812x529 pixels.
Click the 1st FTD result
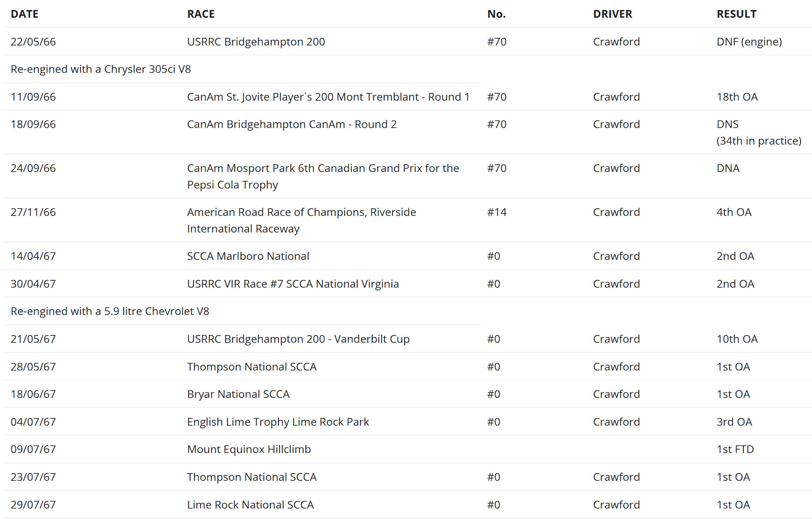(735, 449)
